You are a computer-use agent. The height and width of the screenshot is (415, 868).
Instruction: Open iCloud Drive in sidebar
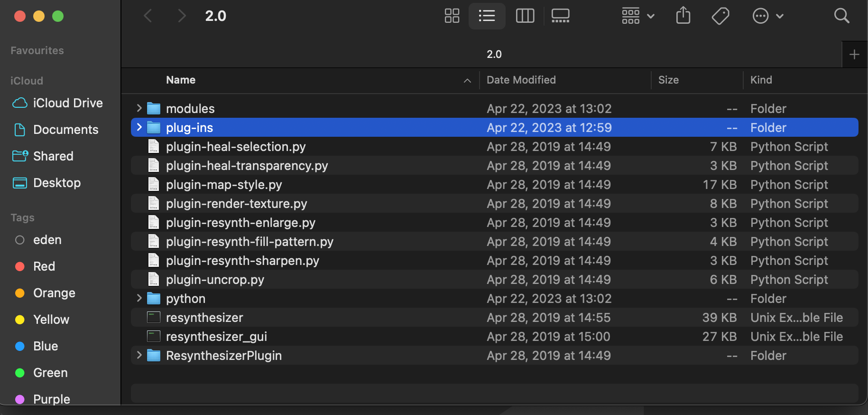(67, 103)
